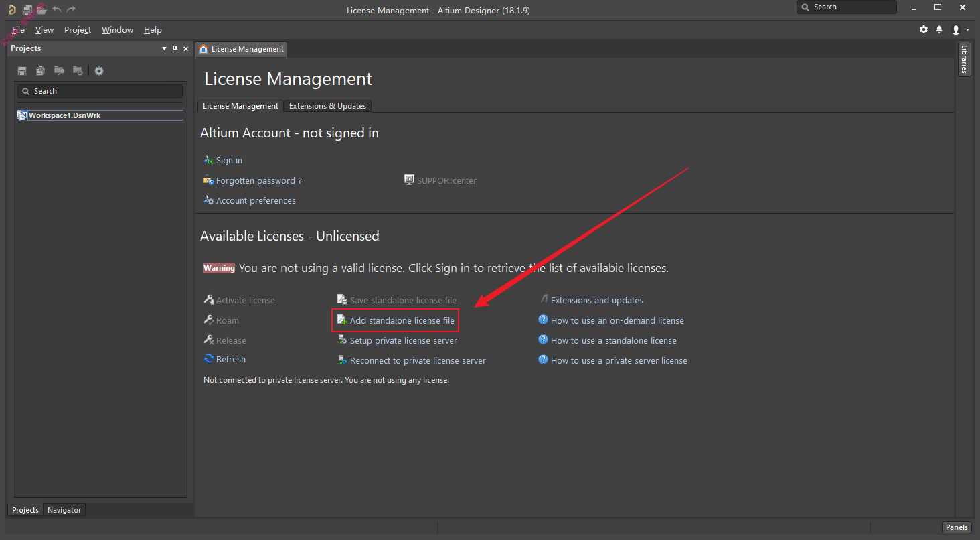The height and width of the screenshot is (540, 980).
Task: Click the Altium logo icon in title bar
Action: (11, 9)
